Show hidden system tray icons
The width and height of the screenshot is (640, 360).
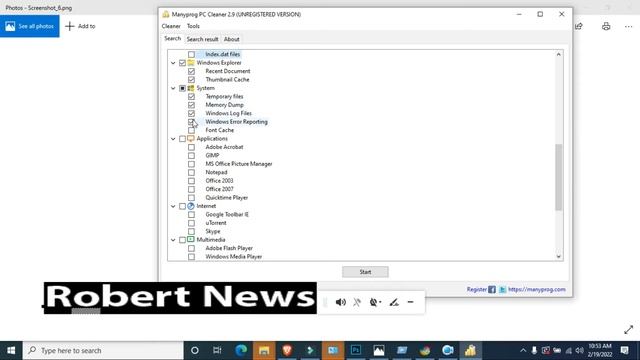click(523, 350)
